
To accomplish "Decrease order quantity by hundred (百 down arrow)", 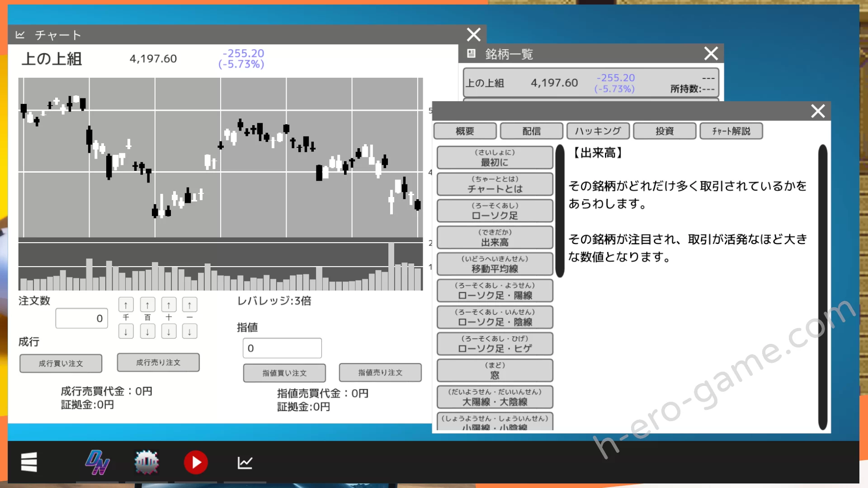I will [x=147, y=332].
